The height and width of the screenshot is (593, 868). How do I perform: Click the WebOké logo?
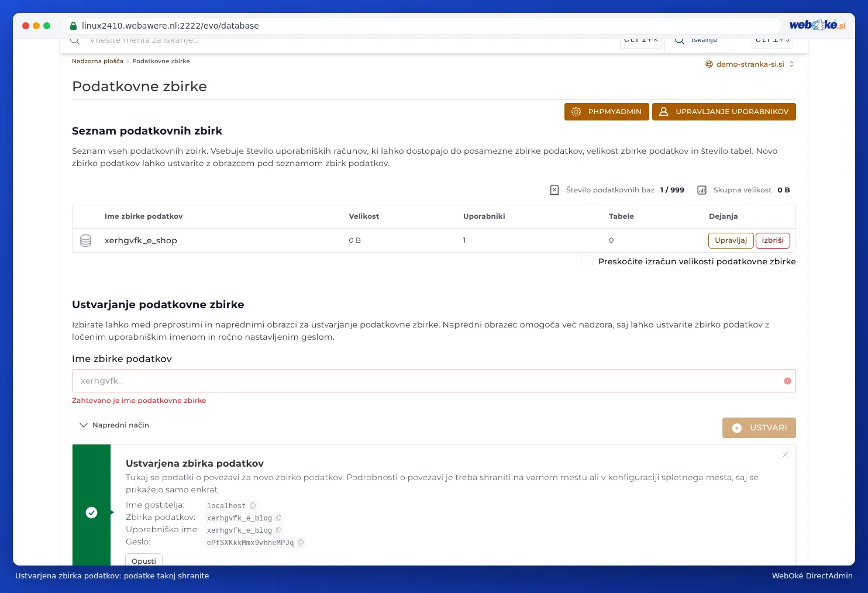817,25
